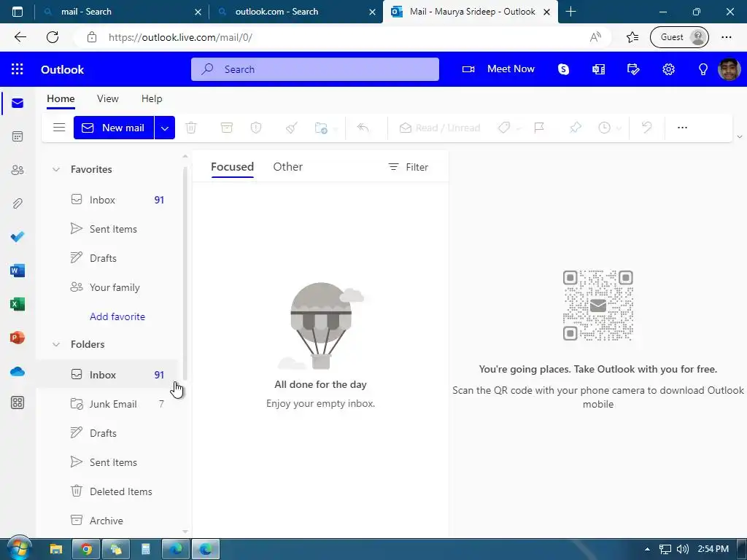Image resolution: width=747 pixels, height=560 pixels.
Task: Click the Flag icon in toolbar
Action: tap(539, 128)
